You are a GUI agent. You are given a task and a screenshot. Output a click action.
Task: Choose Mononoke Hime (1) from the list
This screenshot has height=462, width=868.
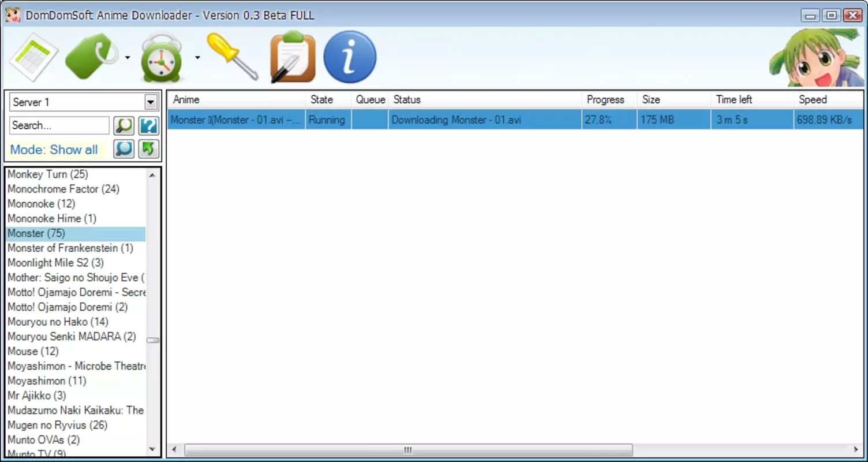point(76,218)
